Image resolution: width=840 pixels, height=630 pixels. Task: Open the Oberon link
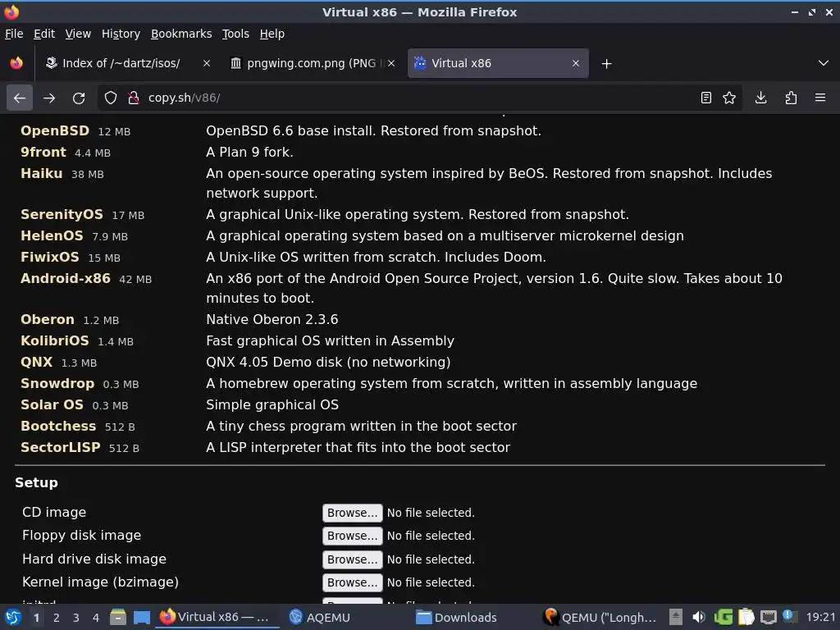point(47,319)
